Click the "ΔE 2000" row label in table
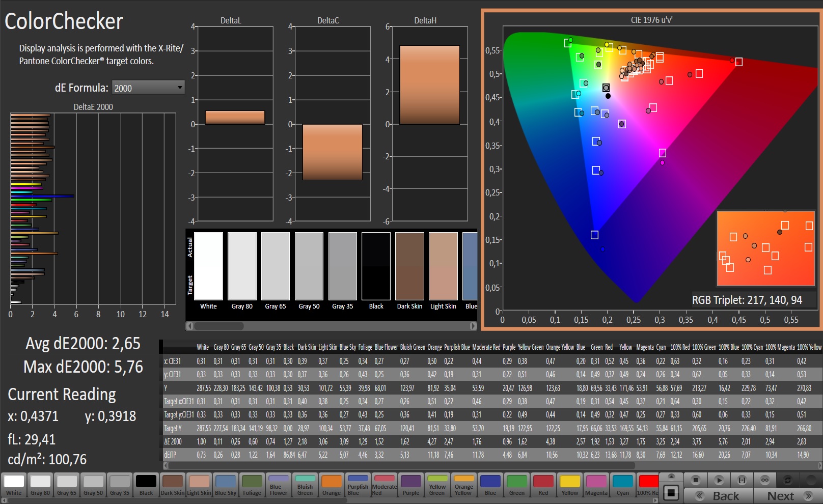The image size is (823, 504). [x=173, y=441]
